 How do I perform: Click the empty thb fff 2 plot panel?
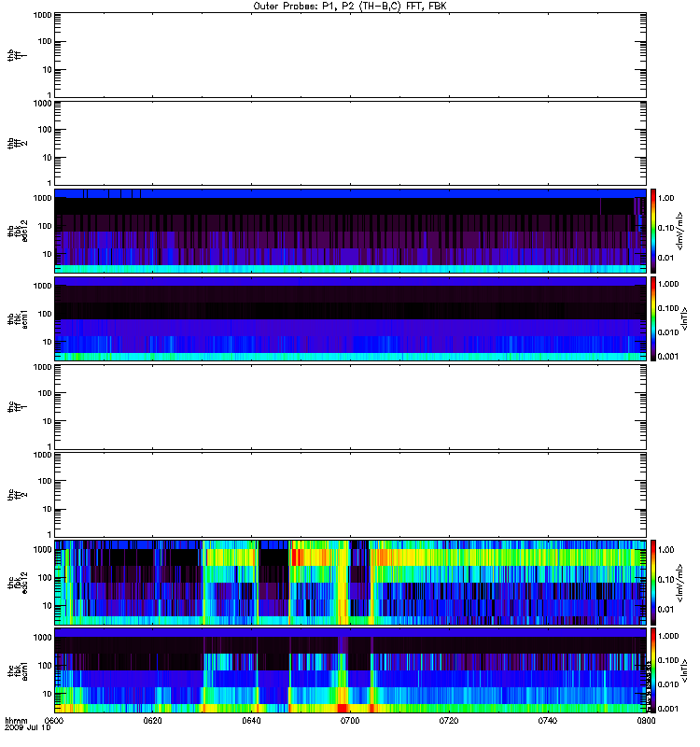tap(350, 143)
